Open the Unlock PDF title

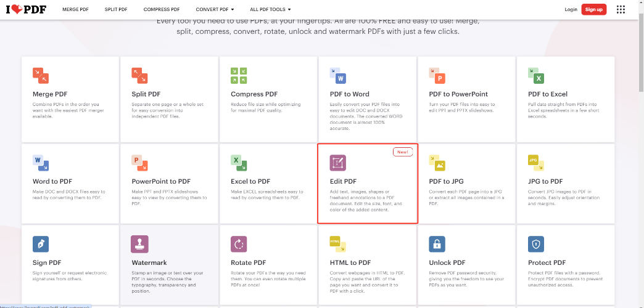[x=447, y=262]
